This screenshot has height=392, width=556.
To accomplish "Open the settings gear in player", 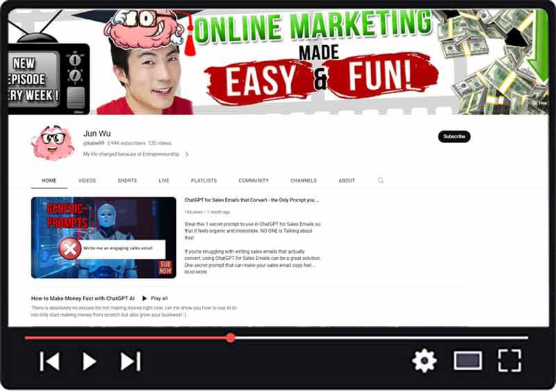I will pos(424,361).
